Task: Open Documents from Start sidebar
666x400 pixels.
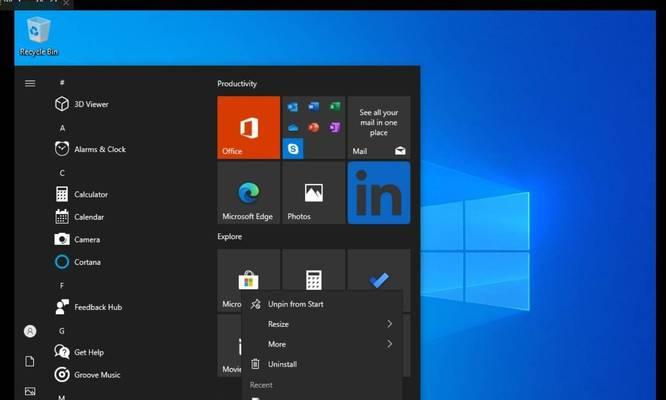Action: click(30, 361)
